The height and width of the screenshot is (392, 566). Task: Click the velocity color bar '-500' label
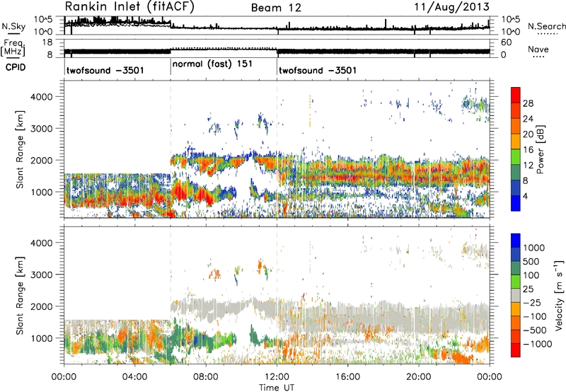tap(534, 330)
